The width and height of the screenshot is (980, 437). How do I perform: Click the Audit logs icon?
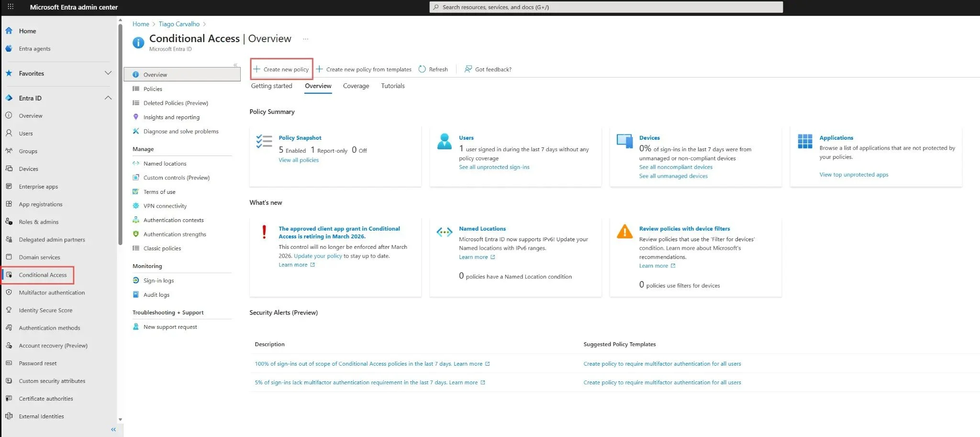[x=136, y=294]
